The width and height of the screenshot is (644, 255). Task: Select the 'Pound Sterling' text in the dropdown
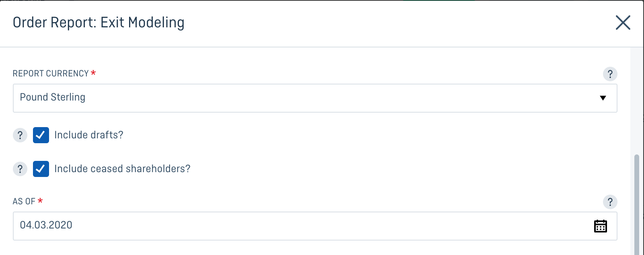tap(53, 97)
